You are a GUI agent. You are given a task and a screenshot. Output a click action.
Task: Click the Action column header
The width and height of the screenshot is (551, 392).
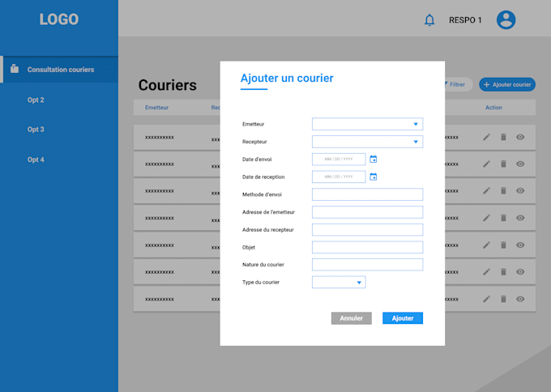click(x=493, y=108)
